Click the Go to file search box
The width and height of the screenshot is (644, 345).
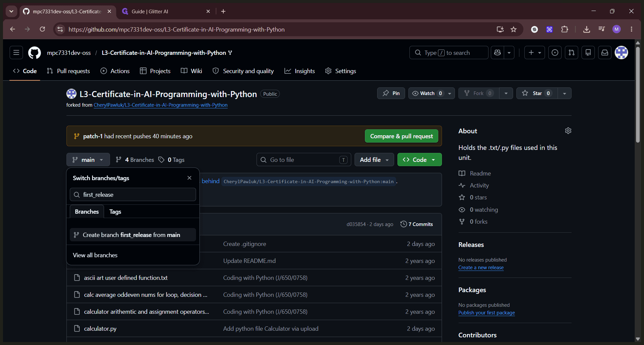304,160
